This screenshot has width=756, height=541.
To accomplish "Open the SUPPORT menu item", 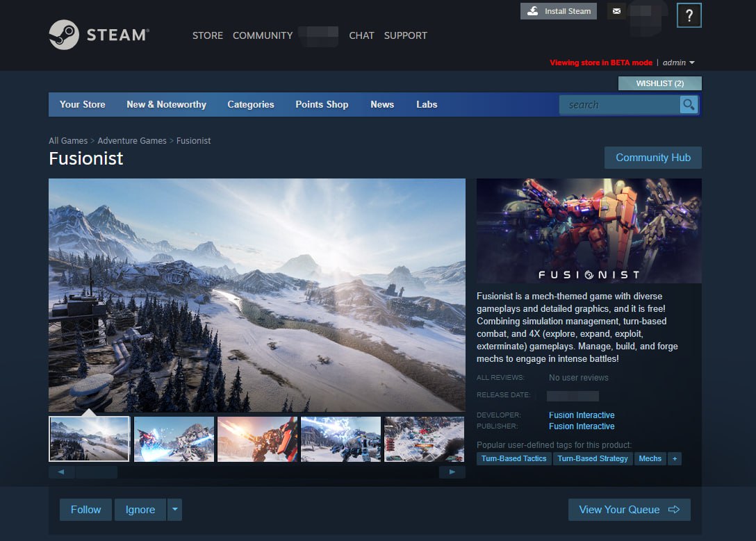I will pos(406,35).
